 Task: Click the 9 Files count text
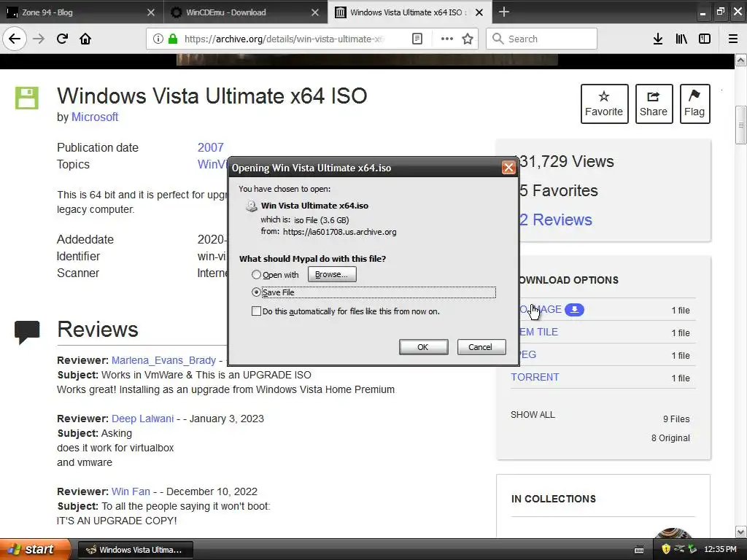(676, 419)
